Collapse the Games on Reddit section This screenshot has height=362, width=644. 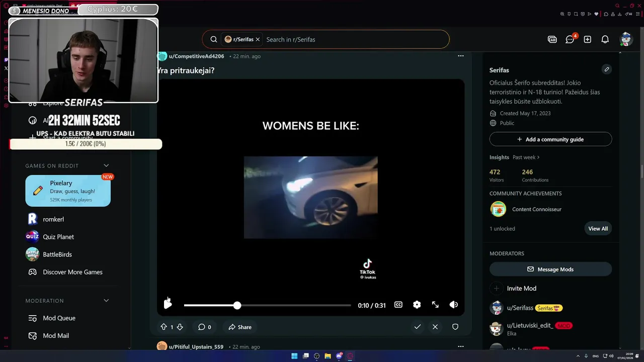point(106,165)
